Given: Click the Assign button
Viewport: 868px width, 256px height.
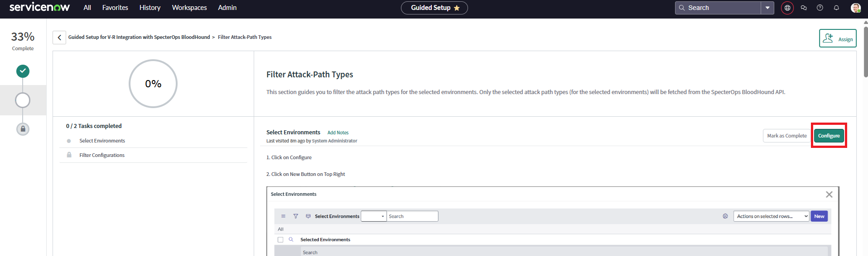Looking at the screenshot, I should (x=838, y=38).
